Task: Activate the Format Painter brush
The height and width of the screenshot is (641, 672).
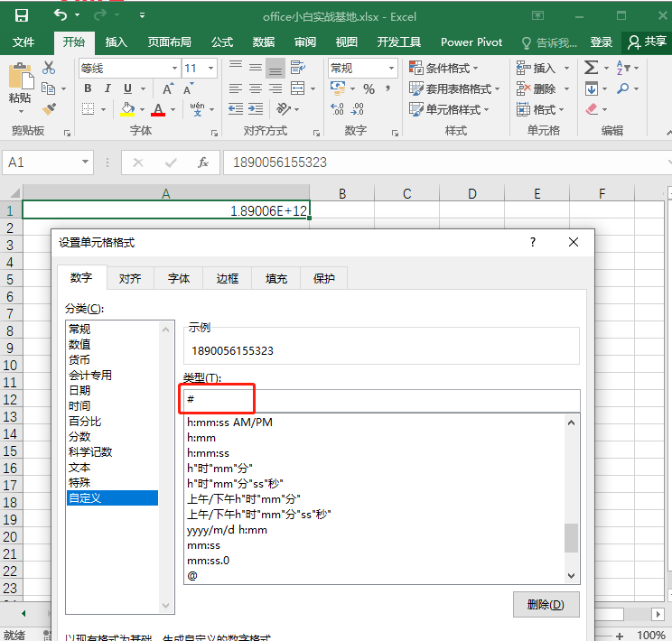Action: click(x=49, y=109)
